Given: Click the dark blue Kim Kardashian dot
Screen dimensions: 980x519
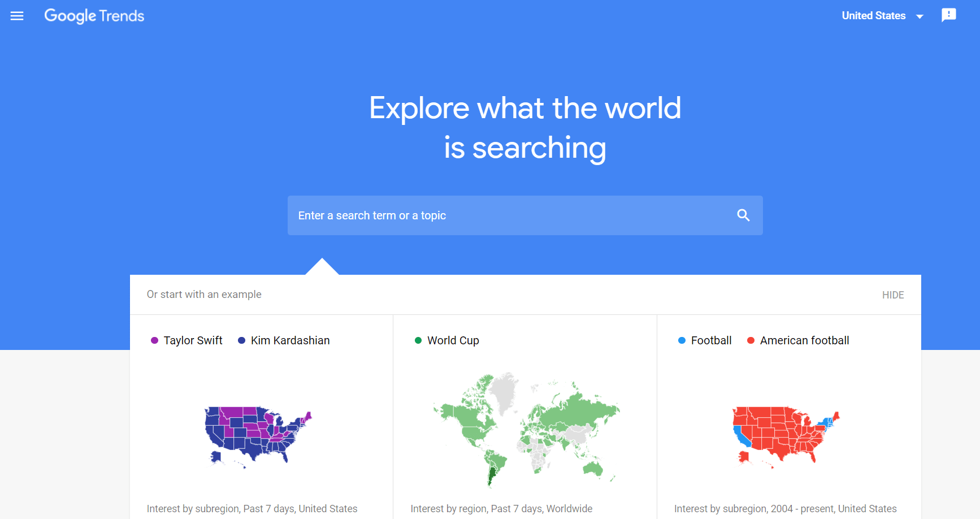Looking at the screenshot, I should 241,340.
